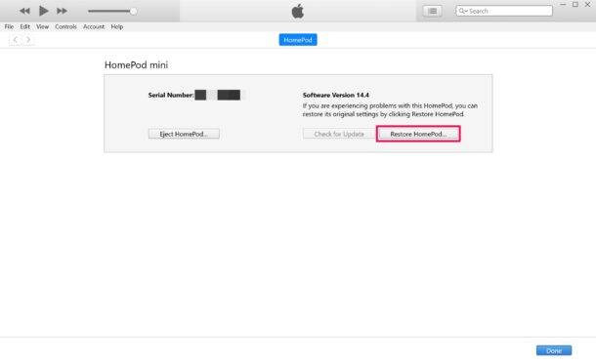Click the blue Done button
Screen dimensions: 596x364
[x=554, y=350]
